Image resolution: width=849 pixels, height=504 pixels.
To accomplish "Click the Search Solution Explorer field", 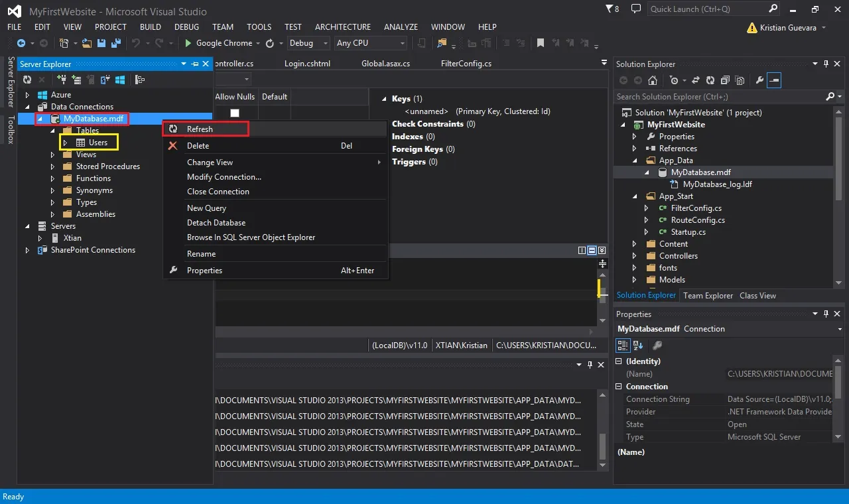I will (720, 97).
